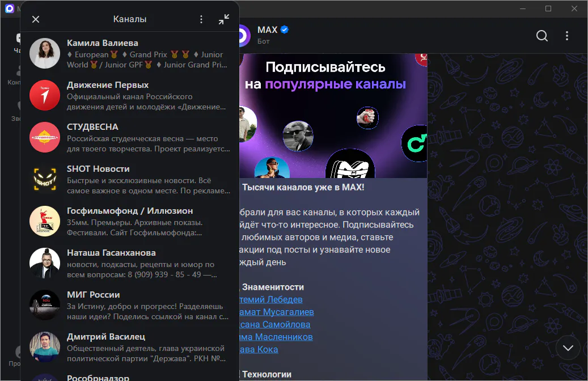Close the Каналы panel
The height and width of the screenshot is (381, 588).
coord(36,19)
